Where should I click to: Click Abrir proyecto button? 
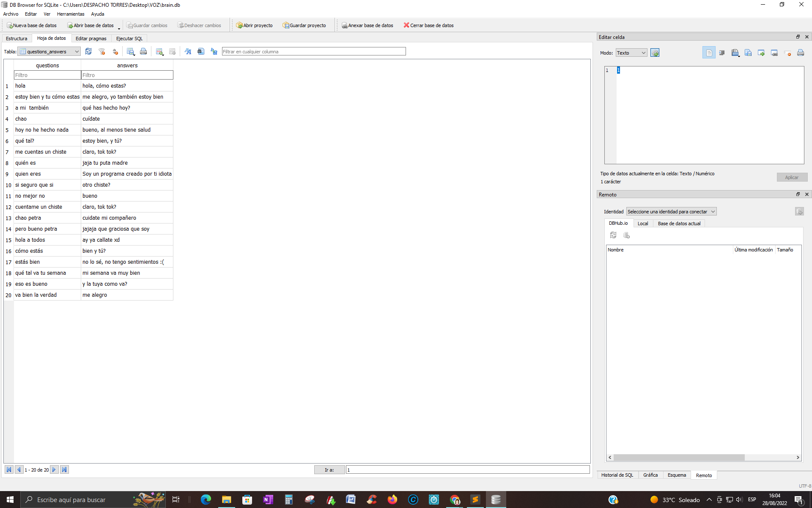(254, 25)
